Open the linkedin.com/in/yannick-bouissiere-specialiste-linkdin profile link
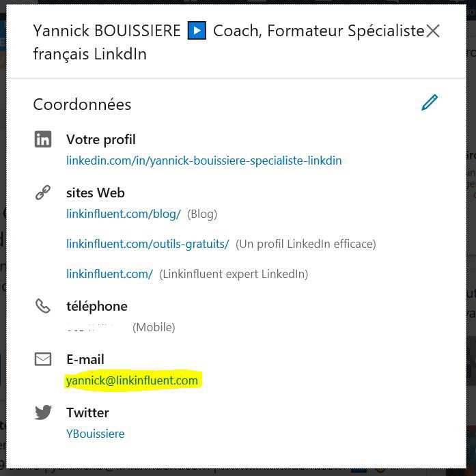The height and width of the screenshot is (476, 476). [204, 160]
